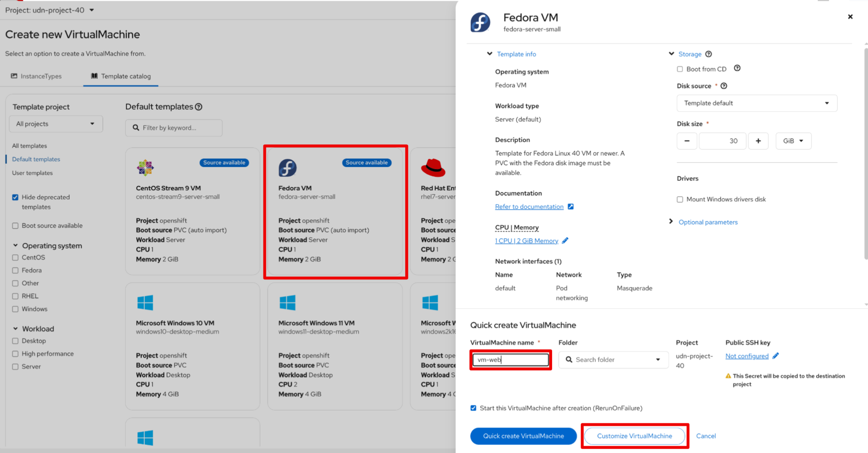The width and height of the screenshot is (868, 453).
Task: Click the help icon beside Boot from CD
Action: coord(737,68)
